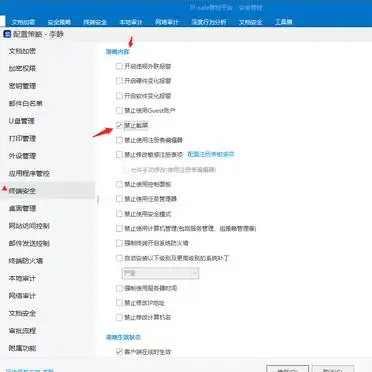Screen dimensions: 372x372
Task: Enable 强制使用服务器时间 checkbox
Action: click(x=119, y=288)
